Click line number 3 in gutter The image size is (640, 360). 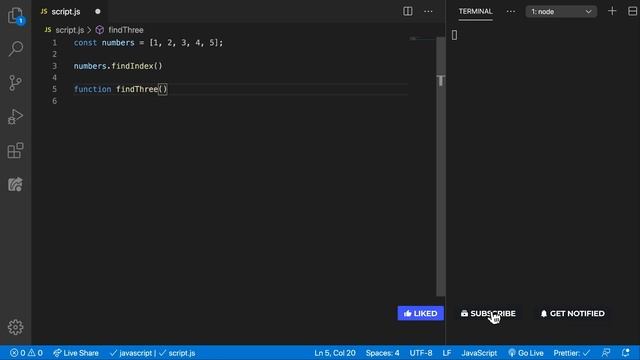coord(54,66)
